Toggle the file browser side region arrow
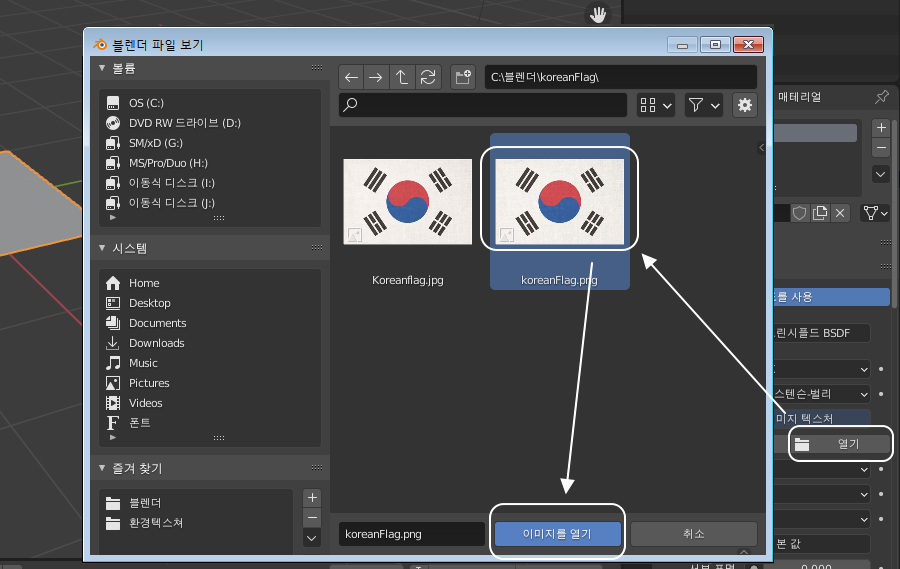This screenshot has width=900, height=569. pos(761,148)
